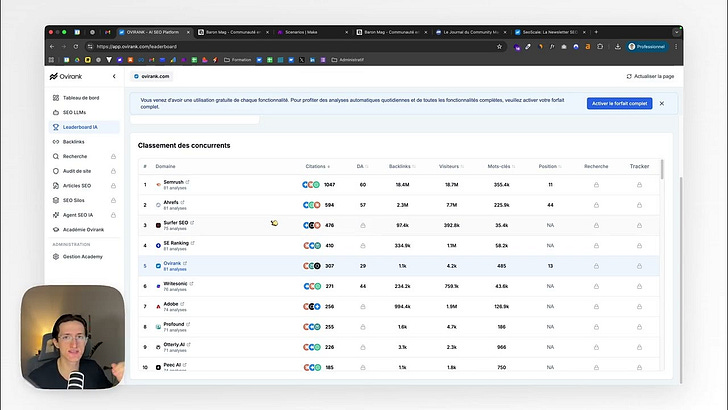
Task: Collapse the Ovirank sidebar
Action: (114, 76)
